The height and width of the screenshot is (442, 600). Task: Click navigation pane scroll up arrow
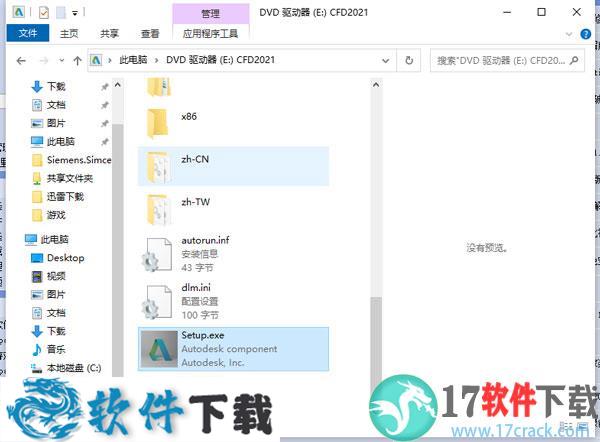click(118, 85)
